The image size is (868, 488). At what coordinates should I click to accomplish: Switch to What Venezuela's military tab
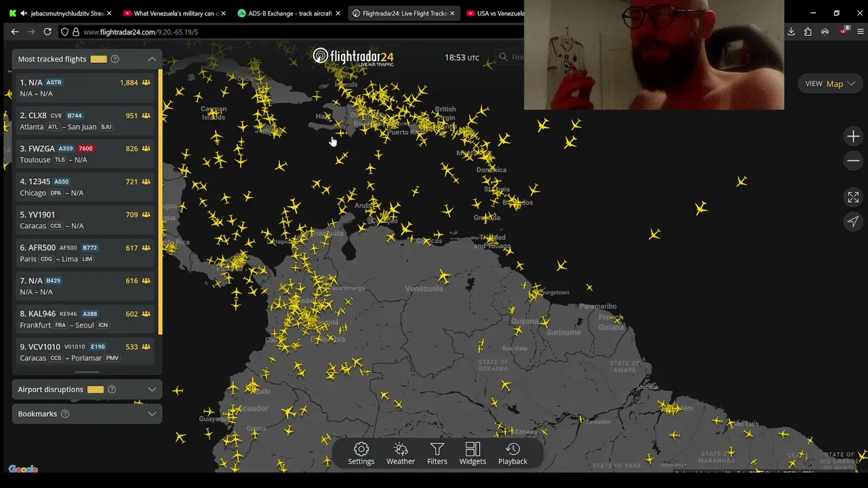point(175,13)
